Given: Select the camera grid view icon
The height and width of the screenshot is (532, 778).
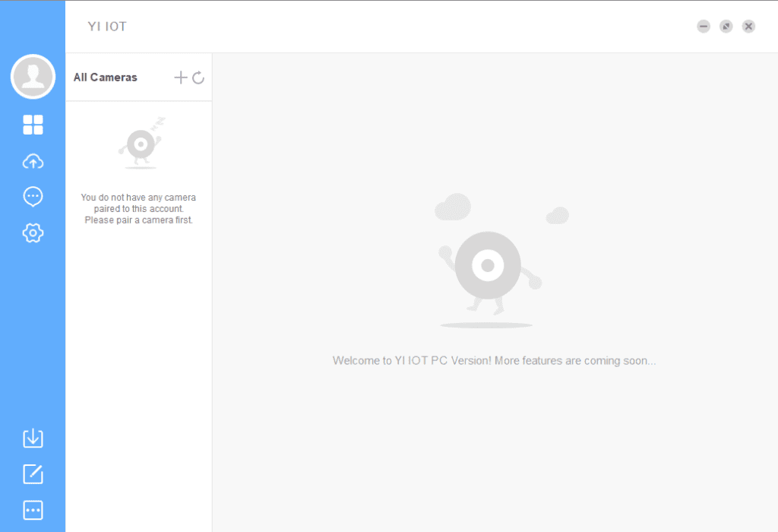Looking at the screenshot, I should click(33, 125).
